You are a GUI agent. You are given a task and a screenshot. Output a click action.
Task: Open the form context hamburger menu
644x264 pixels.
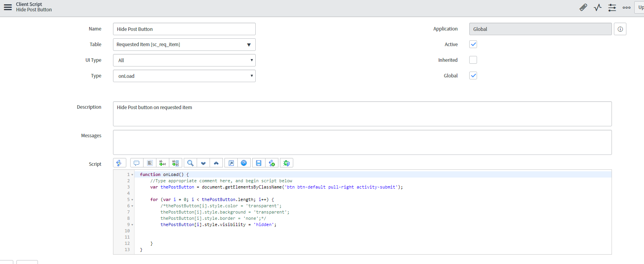(8, 7)
